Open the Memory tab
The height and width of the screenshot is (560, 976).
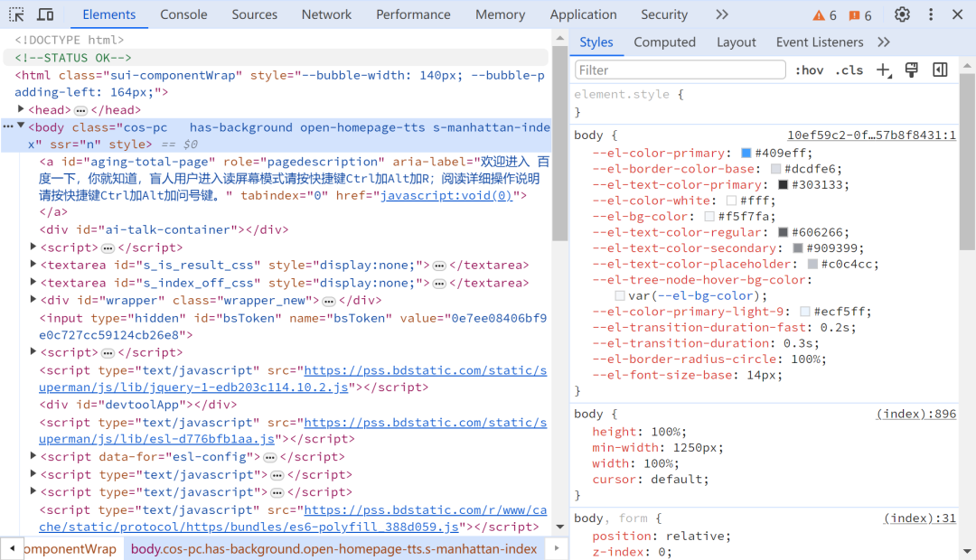501,14
